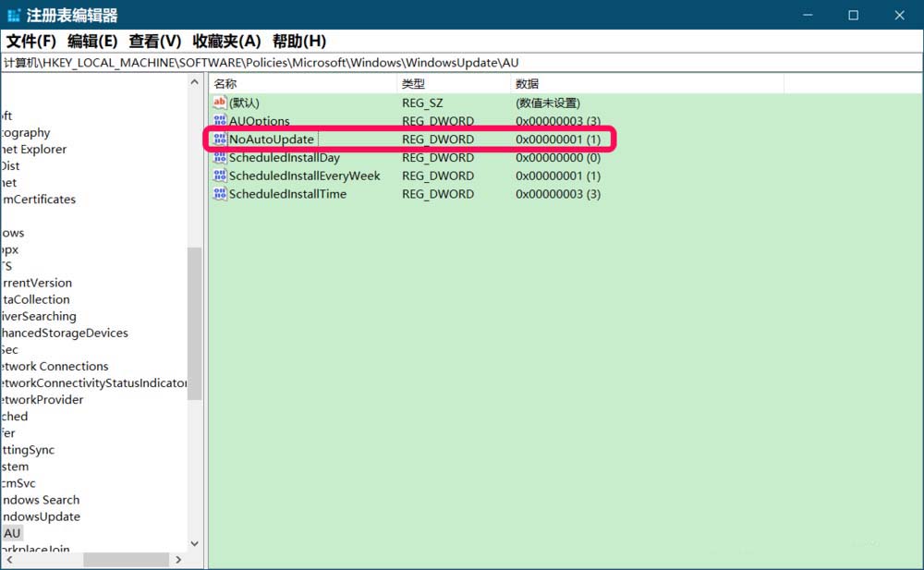The image size is (924, 570).
Task: Select the WindowsUpdate key in the tree
Action: pos(41,516)
